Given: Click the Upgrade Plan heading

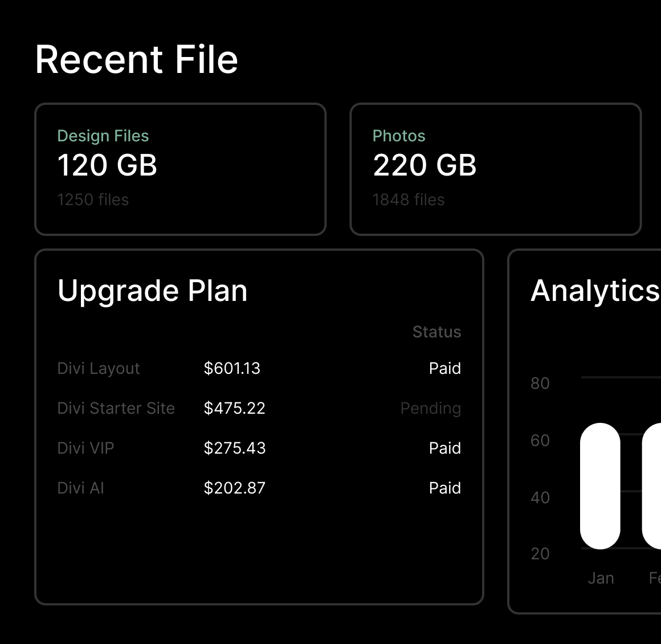Looking at the screenshot, I should pos(153,291).
